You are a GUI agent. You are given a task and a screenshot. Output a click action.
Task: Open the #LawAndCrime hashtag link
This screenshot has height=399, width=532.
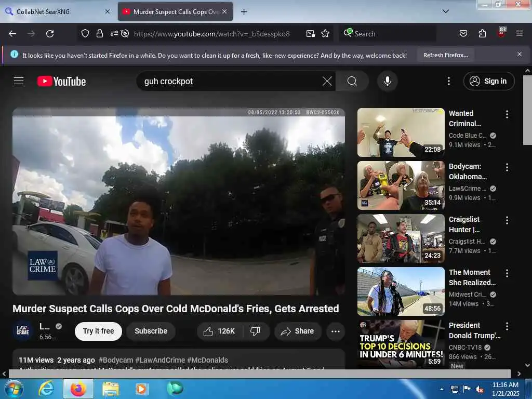pyautogui.click(x=160, y=360)
